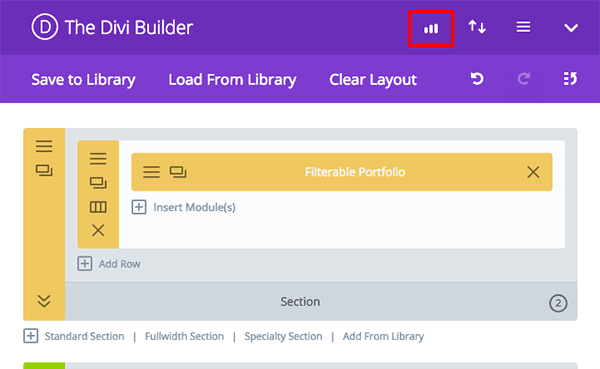This screenshot has height=369, width=600.
Task: Duplicate the section using clone icon
Action: pos(44,170)
